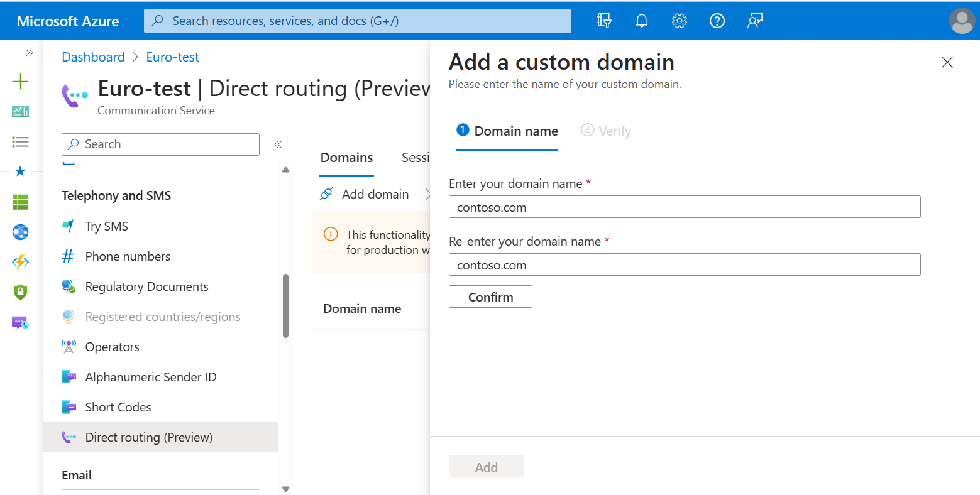Open Phone numbers menu item
This screenshot has width=980, height=495.
tap(160, 256)
